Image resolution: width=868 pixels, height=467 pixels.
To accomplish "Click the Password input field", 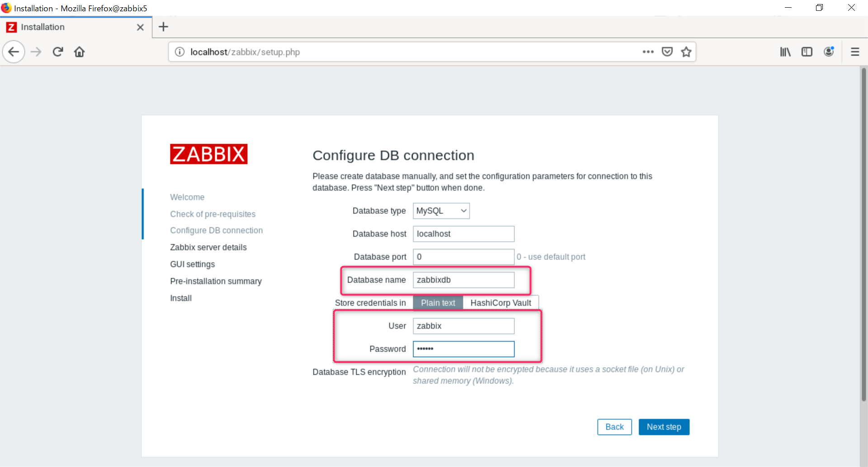I will [463, 349].
